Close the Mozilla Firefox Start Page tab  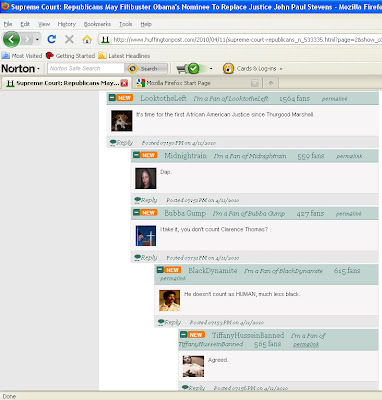click(x=255, y=83)
